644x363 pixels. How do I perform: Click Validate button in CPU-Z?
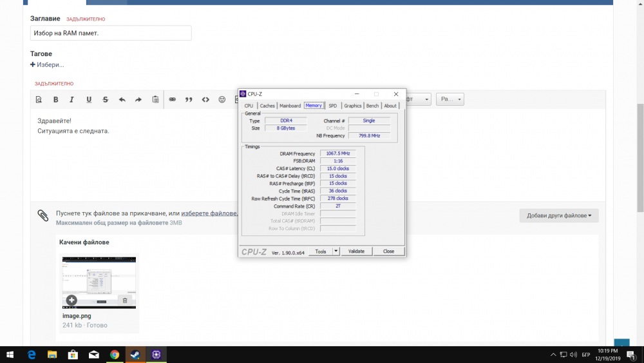coord(356,251)
